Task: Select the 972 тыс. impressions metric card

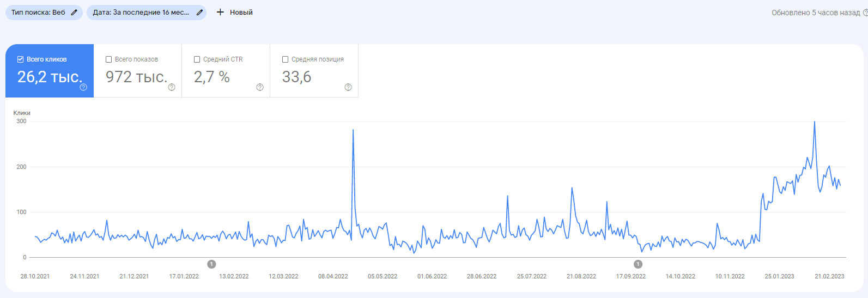Action: tap(138, 71)
